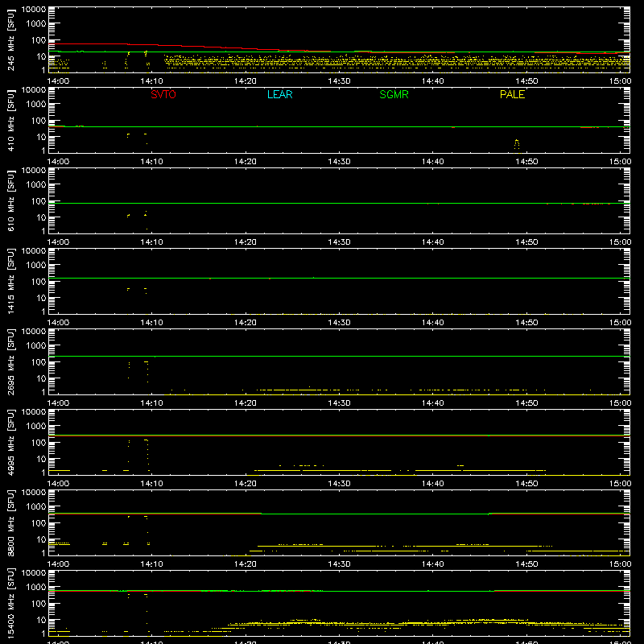Select the 2695 MHz [SFU] axis label
Image resolution: width=644 pixels, height=644 pixels.
coord(10,362)
